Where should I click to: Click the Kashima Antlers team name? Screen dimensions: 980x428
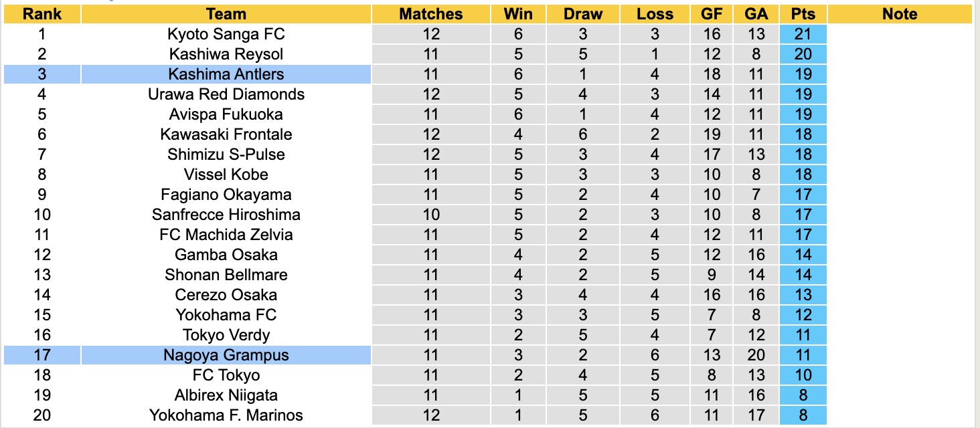[226, 74]
